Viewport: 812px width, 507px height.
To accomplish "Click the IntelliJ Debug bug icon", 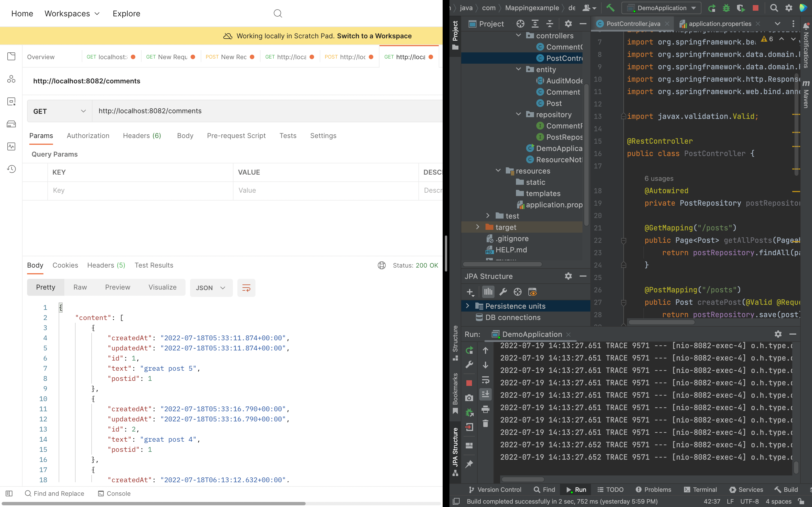I will tap(726, 8).
